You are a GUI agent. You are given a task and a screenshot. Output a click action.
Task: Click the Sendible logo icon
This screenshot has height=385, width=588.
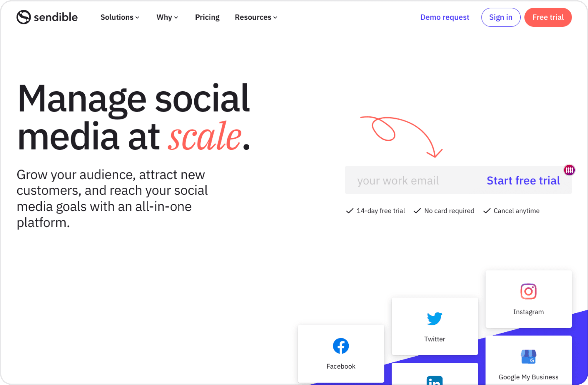(x=24, y=17)
